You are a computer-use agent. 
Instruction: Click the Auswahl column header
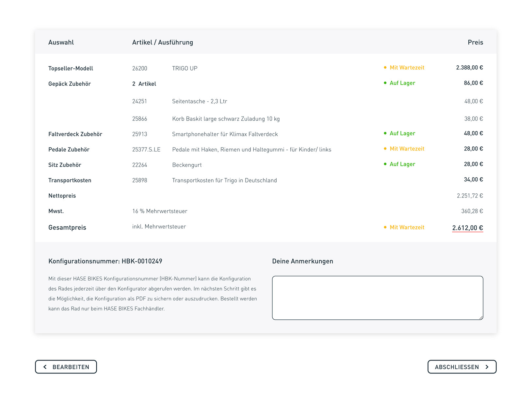point(61,42)
